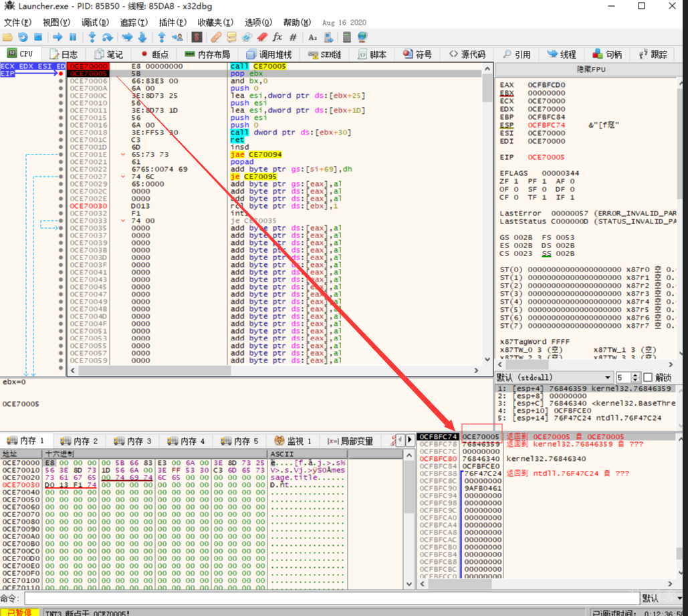Viewport: 688px width, 616px height.
Task: Open the Functions fx icon
Action: click(277, 37)
